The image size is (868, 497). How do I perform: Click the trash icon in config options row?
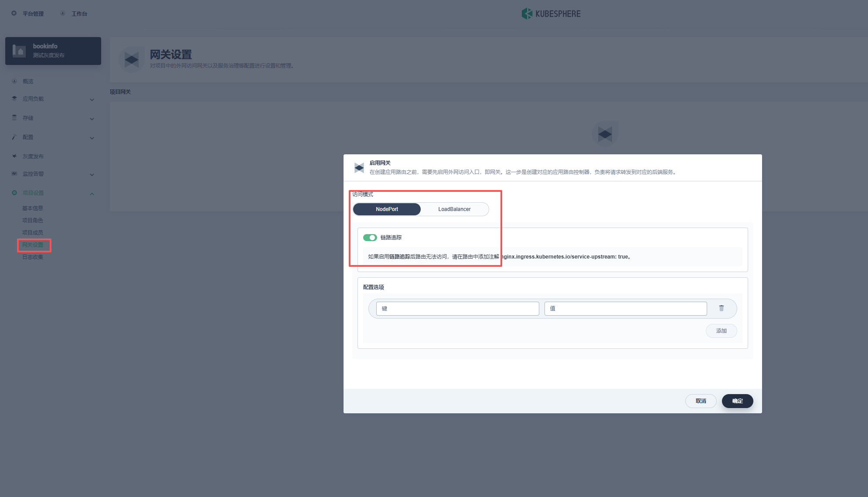721,308
